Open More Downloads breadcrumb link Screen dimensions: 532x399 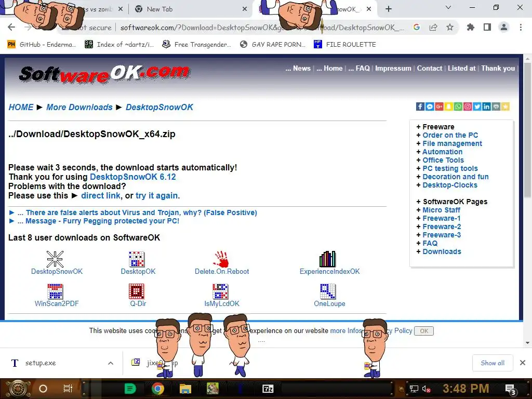pos(79,107)
